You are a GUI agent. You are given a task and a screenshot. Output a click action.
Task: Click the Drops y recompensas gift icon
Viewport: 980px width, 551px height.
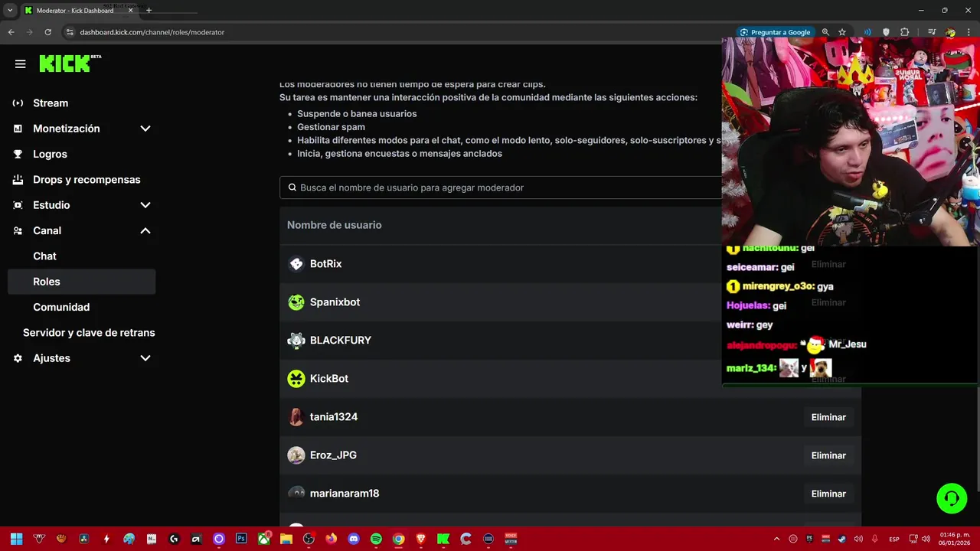tap(18, 179)
